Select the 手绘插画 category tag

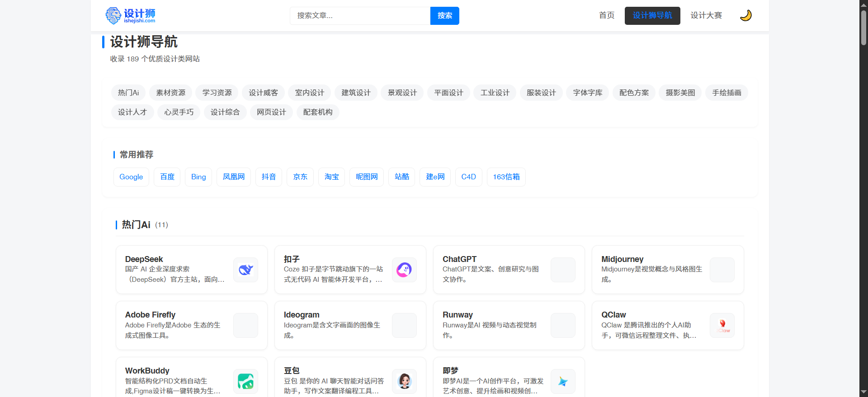click(x=727, y=93)
